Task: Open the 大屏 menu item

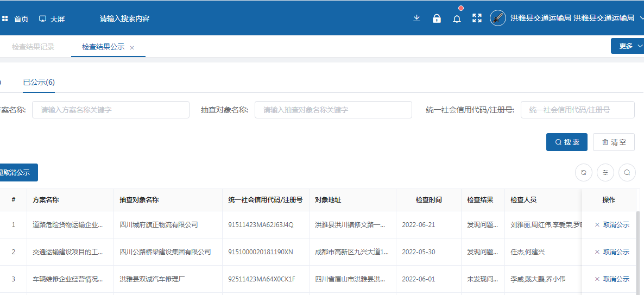Action: pos(52,19)
